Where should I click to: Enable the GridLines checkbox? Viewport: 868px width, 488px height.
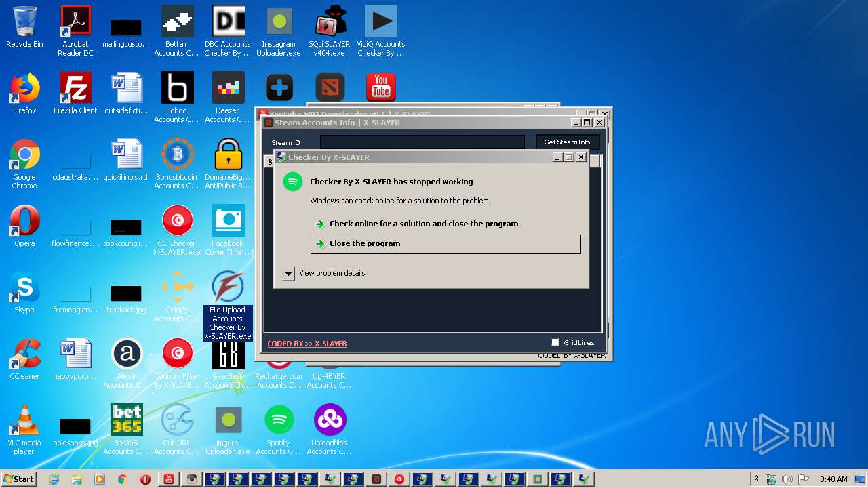[x=555, y=342]
